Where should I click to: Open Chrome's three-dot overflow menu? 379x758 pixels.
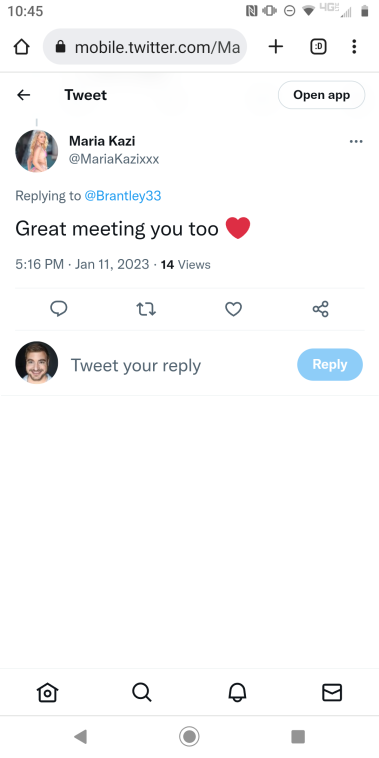tap(354, 46)
